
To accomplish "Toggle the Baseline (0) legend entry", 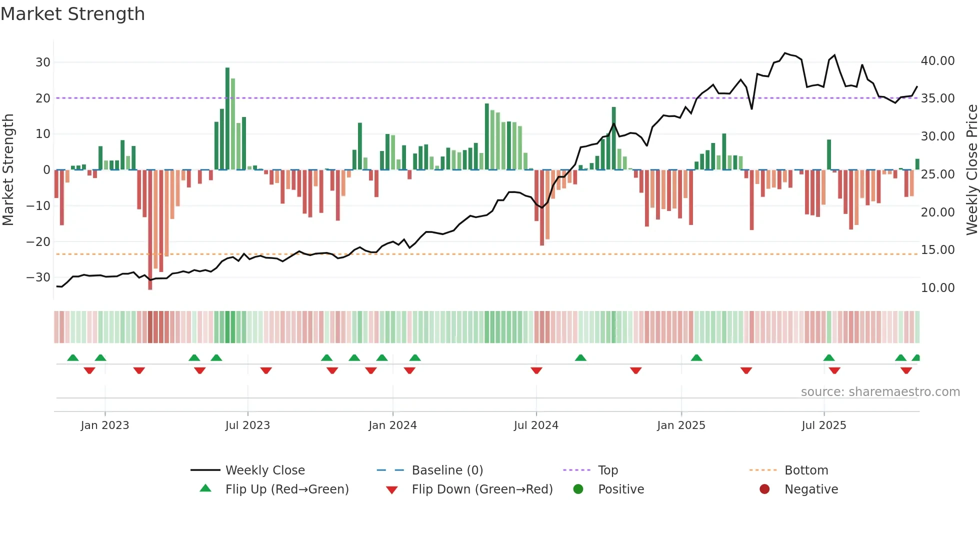I will click(447, 470).
